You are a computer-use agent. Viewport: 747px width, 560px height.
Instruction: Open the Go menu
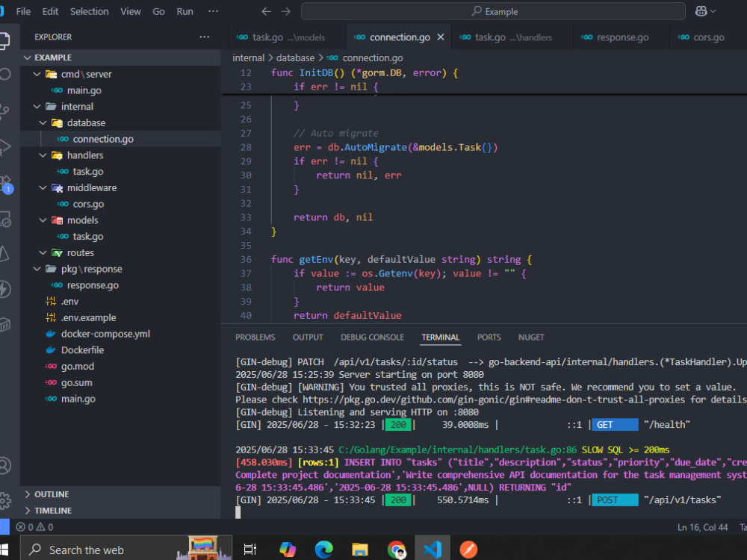(x=158, y=11)
